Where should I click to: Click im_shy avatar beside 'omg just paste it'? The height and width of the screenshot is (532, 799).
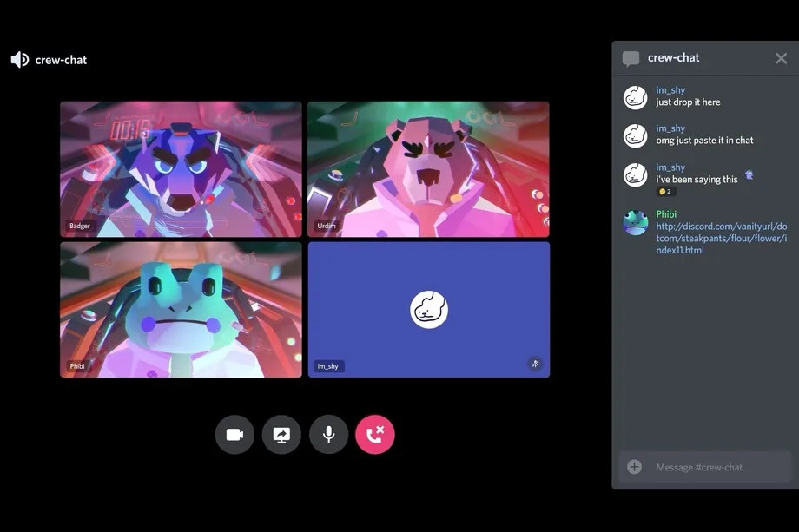click(x=636, y=136)
